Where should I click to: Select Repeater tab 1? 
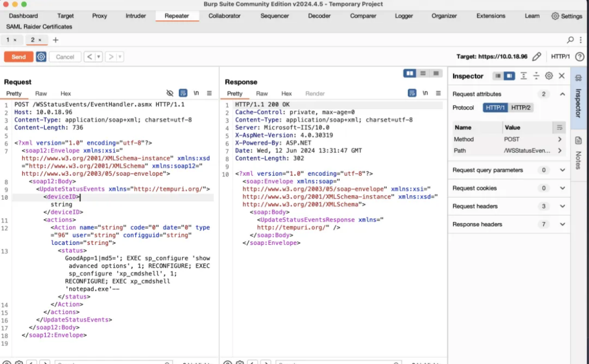coord(8,40)
